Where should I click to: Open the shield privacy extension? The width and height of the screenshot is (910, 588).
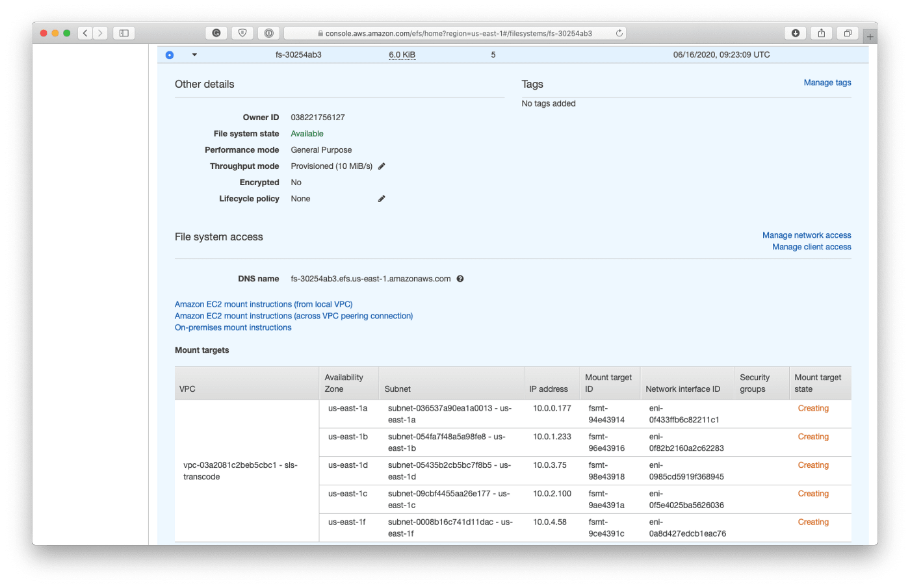pyautogui.click(x=242, y=33)
